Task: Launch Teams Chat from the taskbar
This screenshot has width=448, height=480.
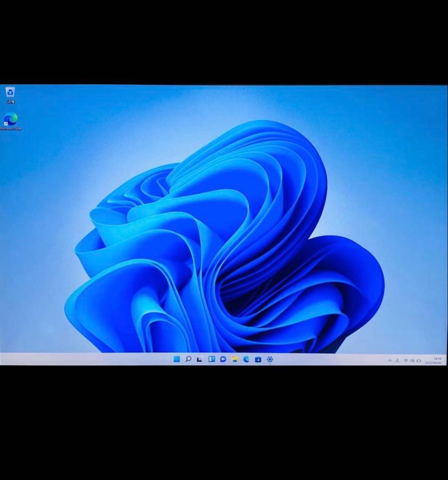Action: (223, 359)
